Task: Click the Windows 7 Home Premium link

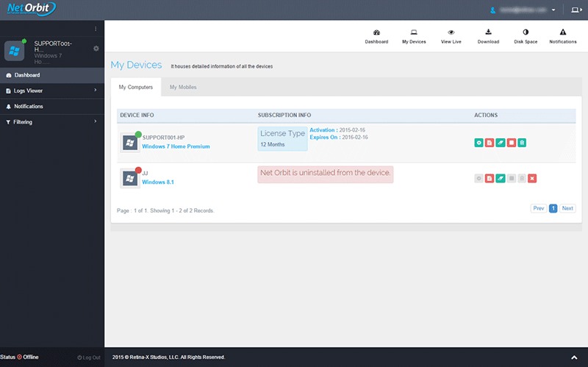Action: tap(176, 146)
